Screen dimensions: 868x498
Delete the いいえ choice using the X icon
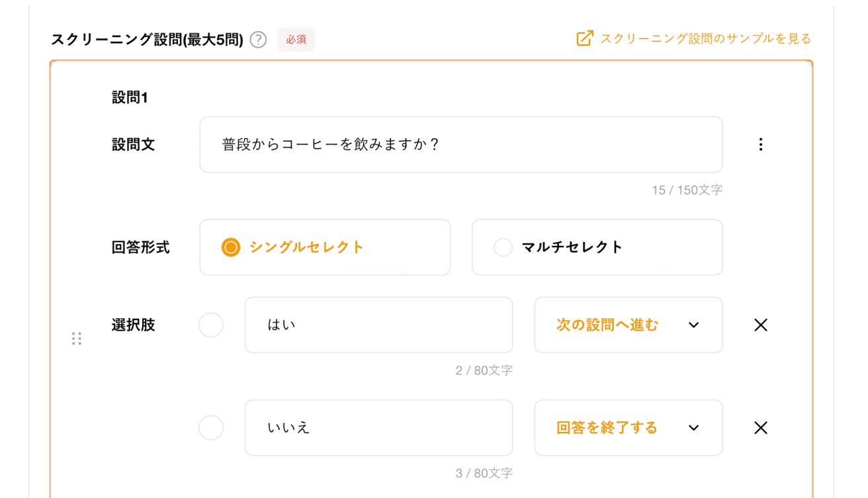pyautogui.click(x=760, y=427)
